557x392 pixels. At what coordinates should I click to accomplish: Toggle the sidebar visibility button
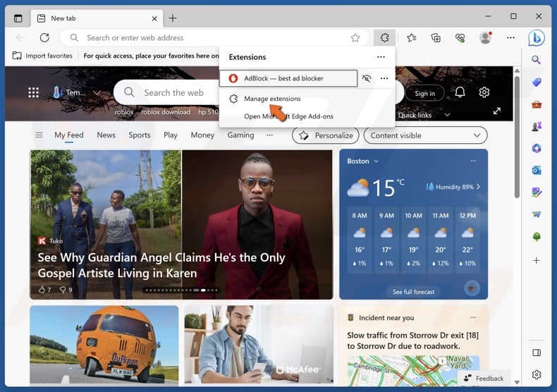click(x=537, y=353)
